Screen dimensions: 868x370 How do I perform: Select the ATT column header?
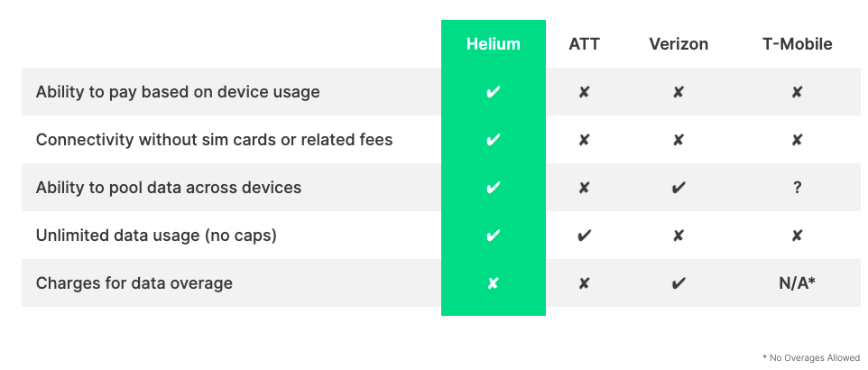[584, 44]
